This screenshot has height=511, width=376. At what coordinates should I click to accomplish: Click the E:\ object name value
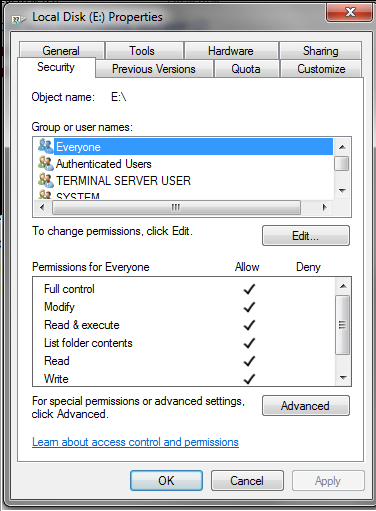click(119, 97)
